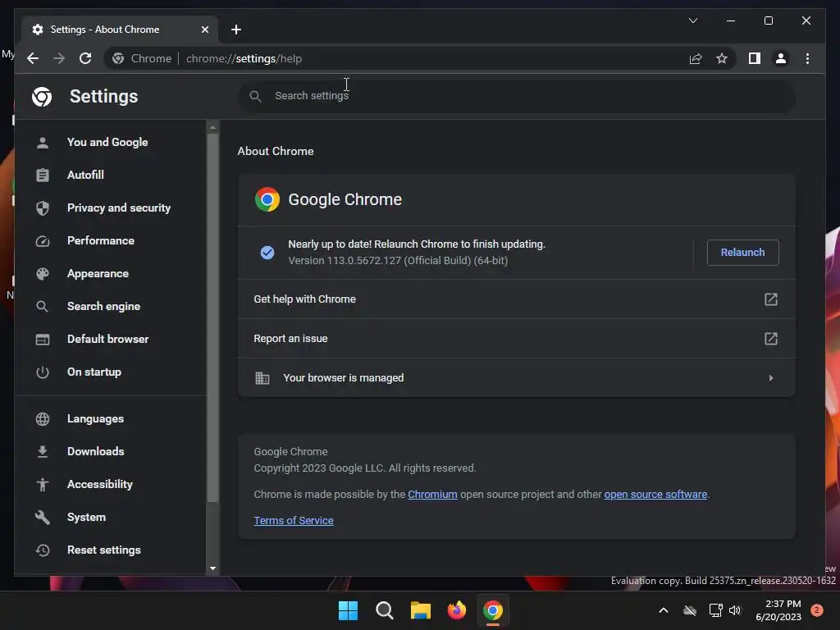
Task: Click the Relaunch button
Action: pos(742,253)
